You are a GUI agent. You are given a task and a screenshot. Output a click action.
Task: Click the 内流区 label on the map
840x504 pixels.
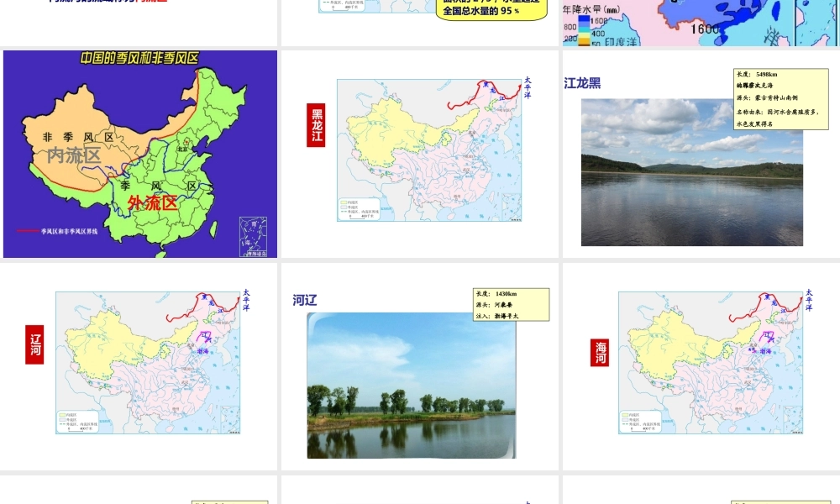[x=74, y=156]
